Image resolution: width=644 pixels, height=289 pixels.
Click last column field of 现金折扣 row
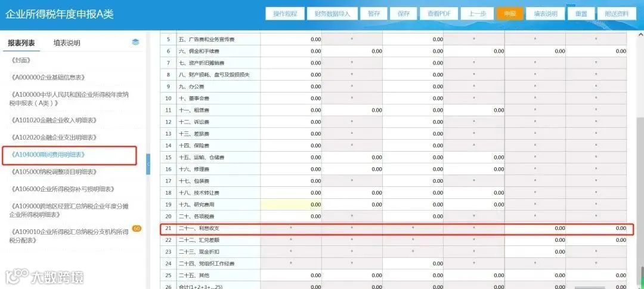[596, 251]
